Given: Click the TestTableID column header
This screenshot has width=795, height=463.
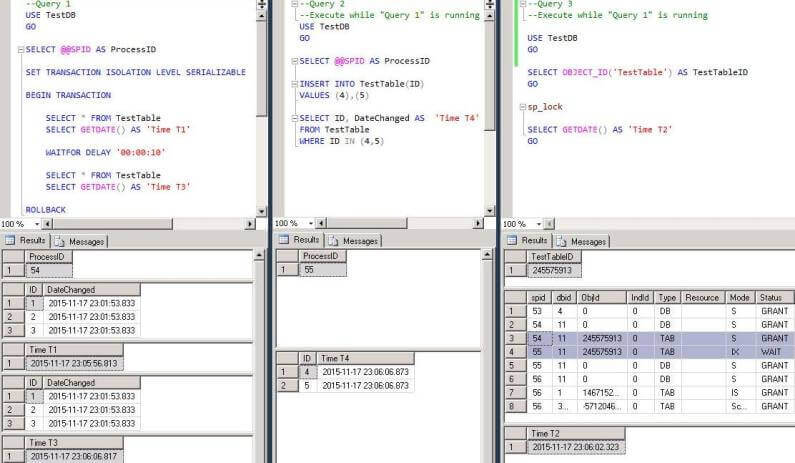Looking at the screenshot, I should (x=554, y=257).
